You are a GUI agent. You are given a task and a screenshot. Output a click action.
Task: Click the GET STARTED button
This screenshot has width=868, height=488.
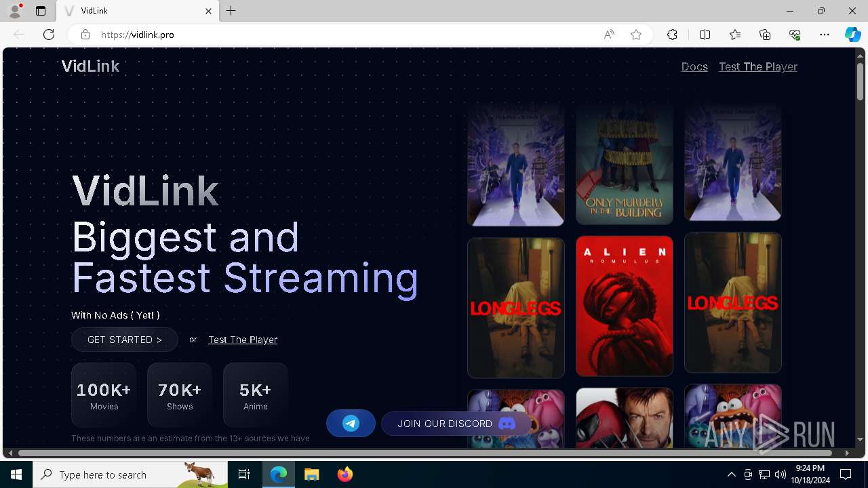pos(125,340)
